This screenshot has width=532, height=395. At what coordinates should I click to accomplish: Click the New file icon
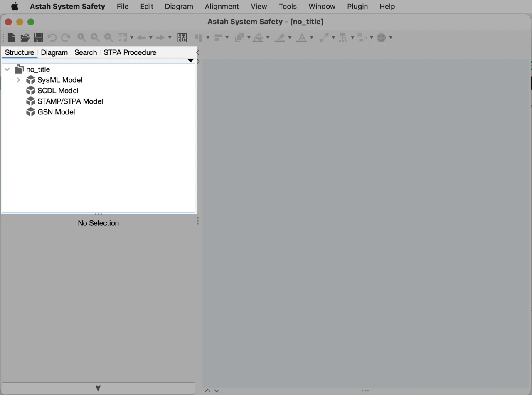12,38
